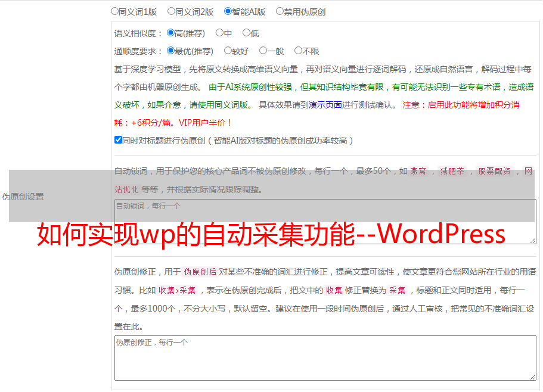543x392 pixels.
Task: Focus the 自动锁词 text area
Action: (325, 222)
